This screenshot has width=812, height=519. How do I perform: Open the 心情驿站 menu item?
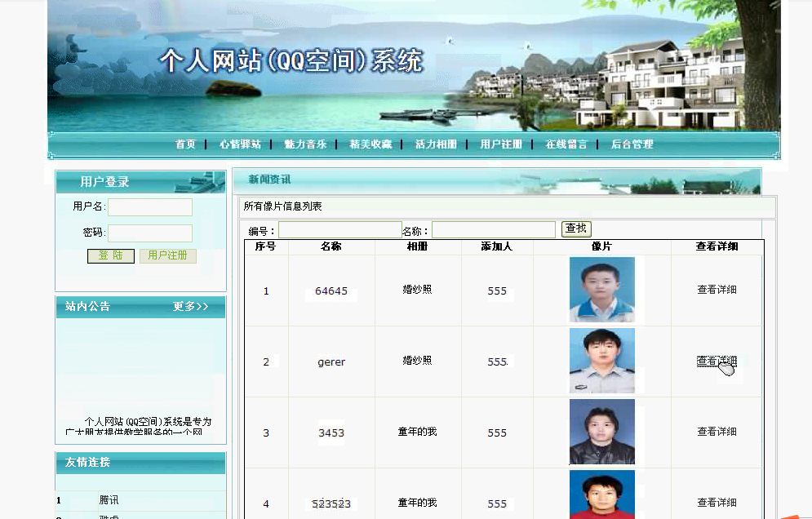[x=240, y=144]
